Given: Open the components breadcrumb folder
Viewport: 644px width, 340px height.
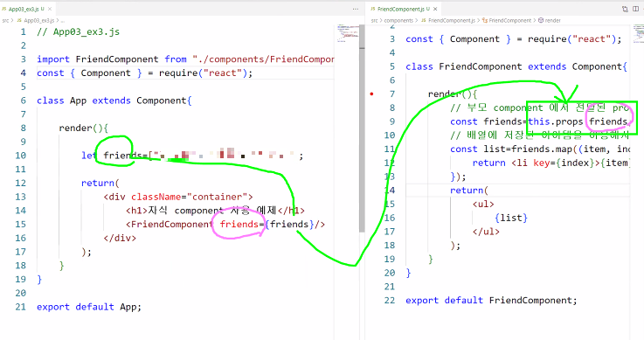Looking at the screenshot, I should (x=398, y=20).
